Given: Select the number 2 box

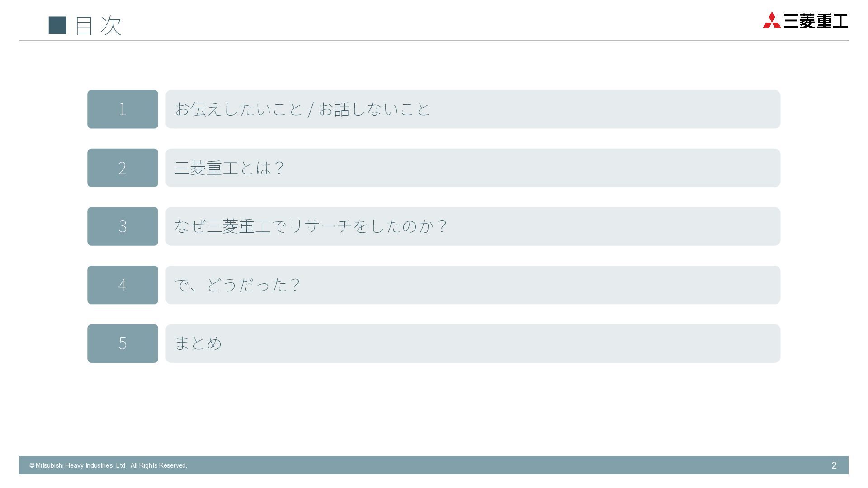Looking at the screenshot, I should (123, 168).
